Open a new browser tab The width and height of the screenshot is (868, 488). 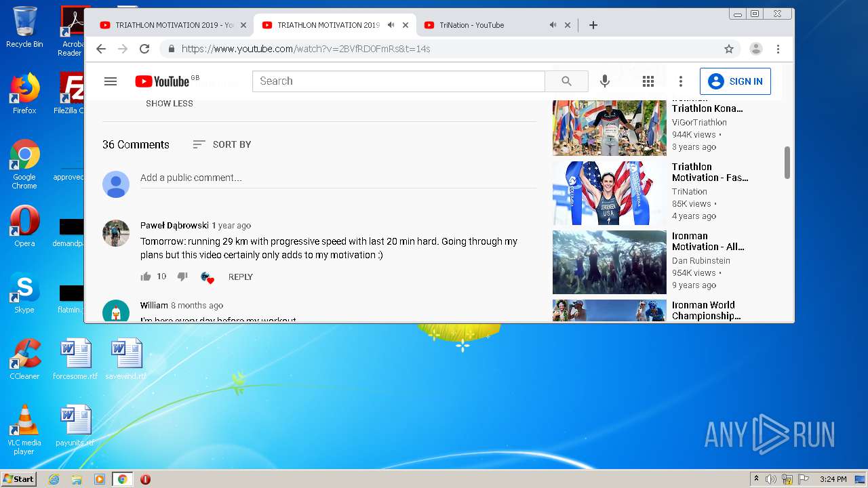(x=593, y=25)
